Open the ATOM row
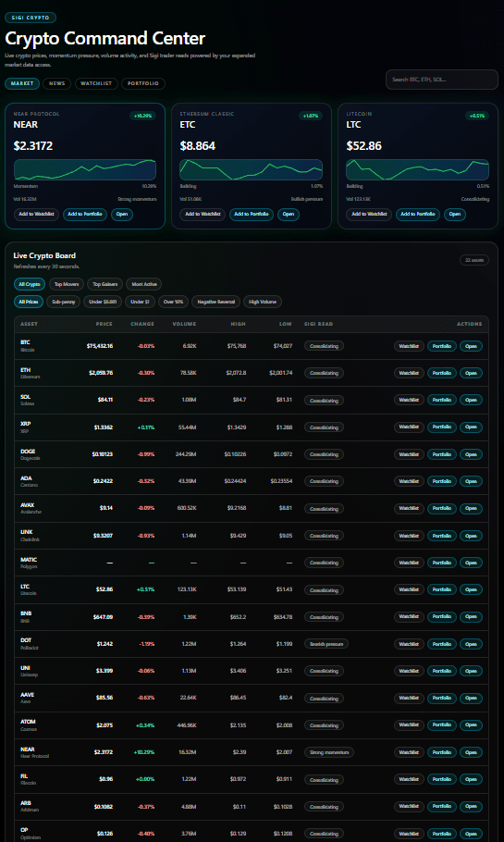 point(471,724)
